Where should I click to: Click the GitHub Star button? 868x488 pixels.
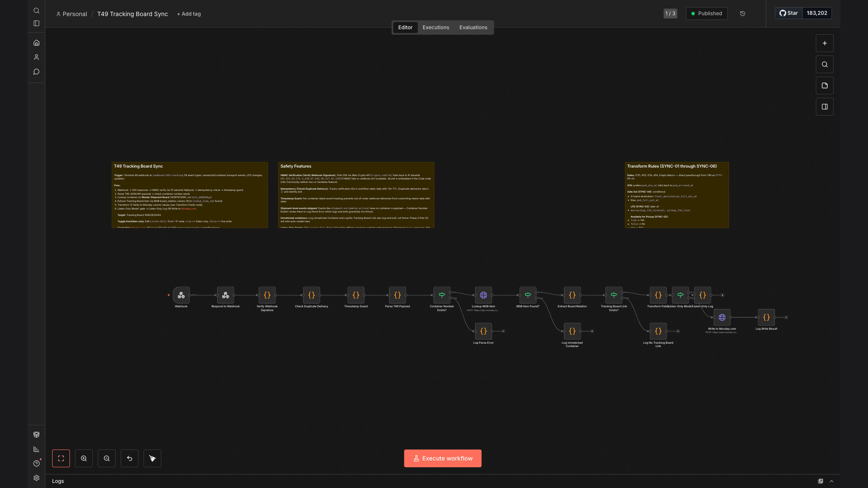pyautogui.click(x=788, y=13)
